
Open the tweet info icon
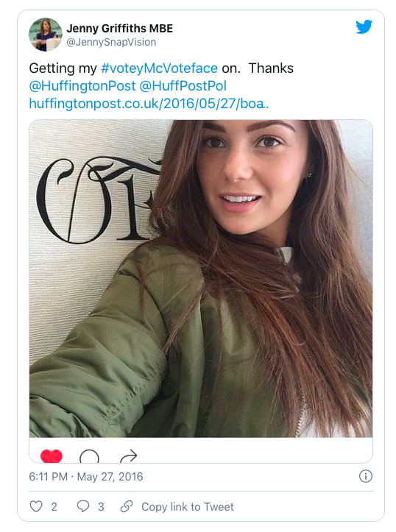pos(366,476)
